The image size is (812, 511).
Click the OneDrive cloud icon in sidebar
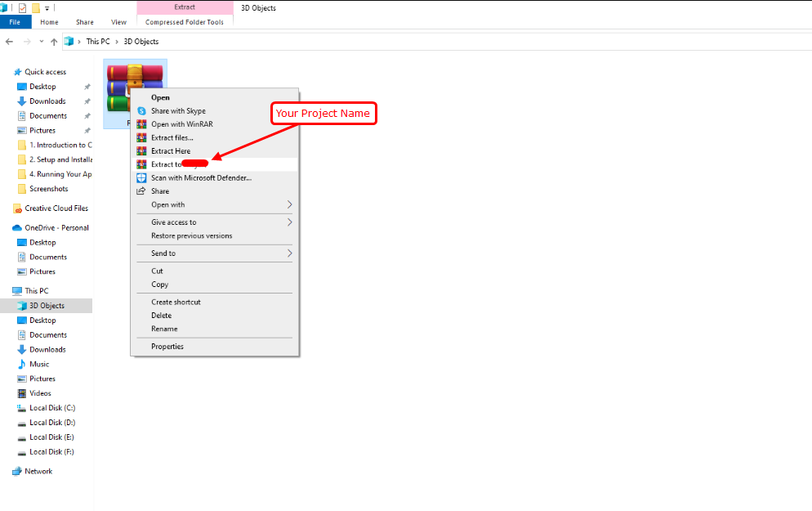click(17, 228)
